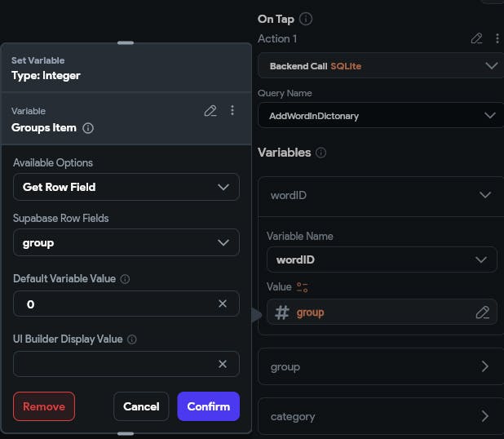Click the Default Variable Value input field
This screenshot has height=439, width=504.
pyautogui.click(x=114, y=304)
